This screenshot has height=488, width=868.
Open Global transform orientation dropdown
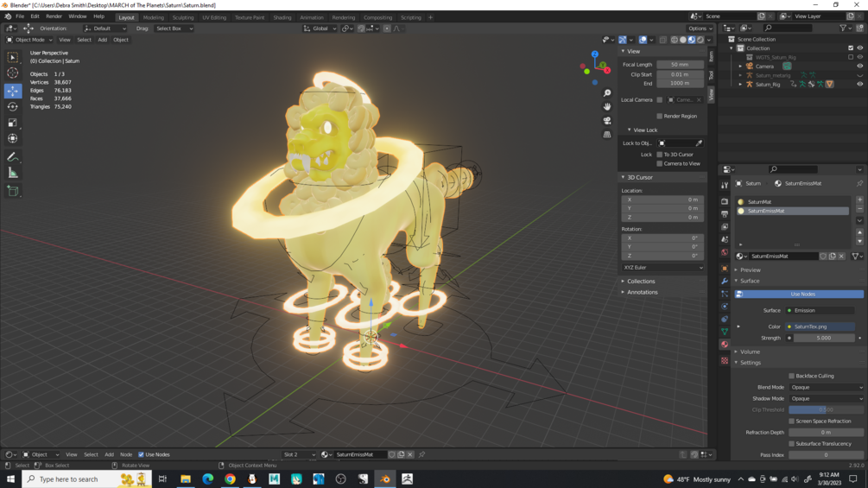pyautogui.click(x=320, y=29)
